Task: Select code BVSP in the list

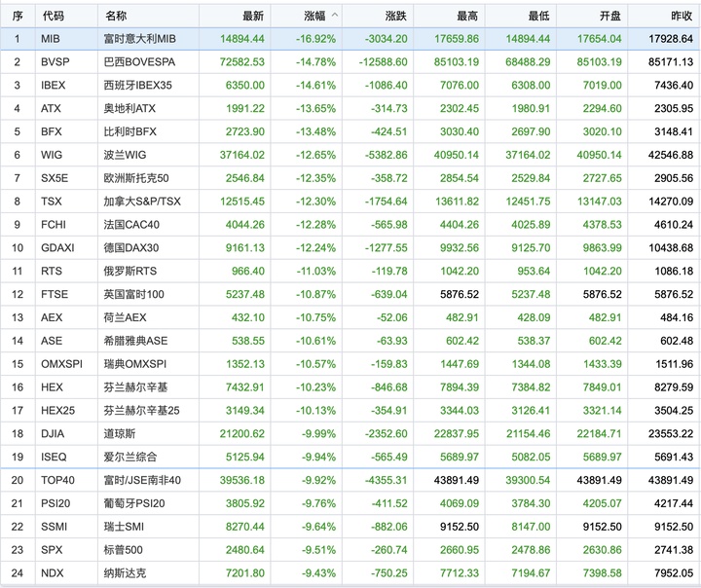Action: (55, 61)
